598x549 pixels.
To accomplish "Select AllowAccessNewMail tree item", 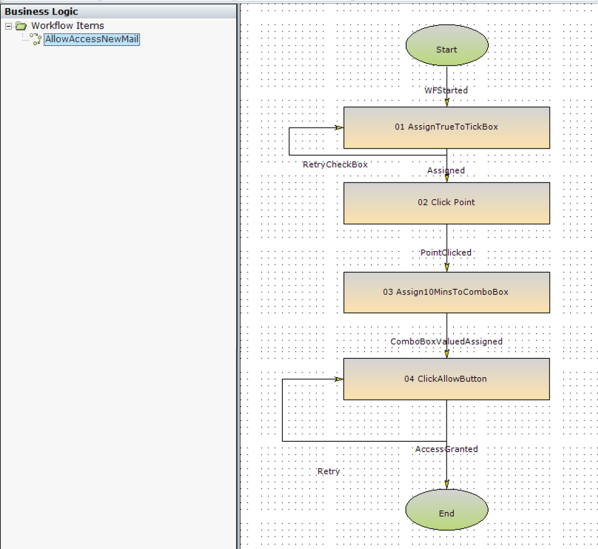I will coord(92,39).
